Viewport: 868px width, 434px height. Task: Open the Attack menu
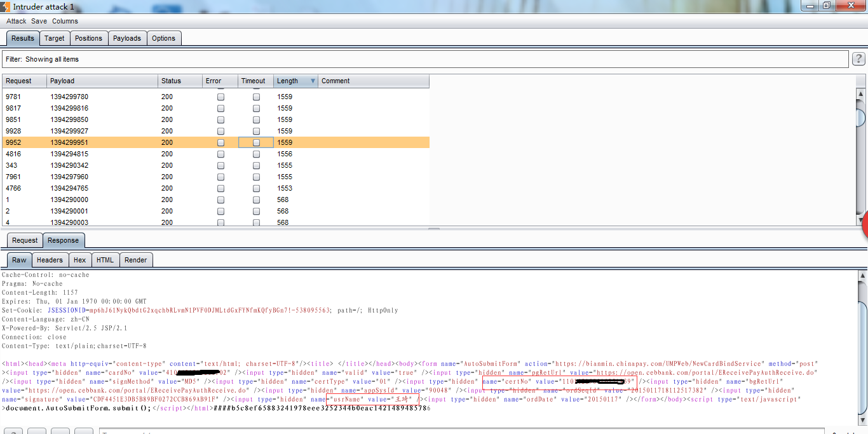click(17, 21)
